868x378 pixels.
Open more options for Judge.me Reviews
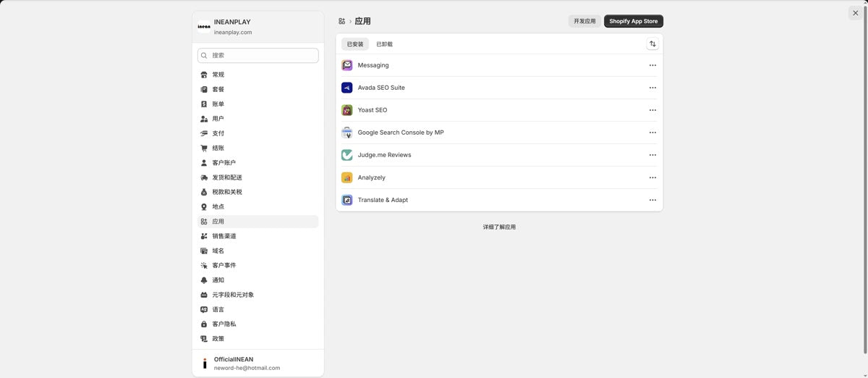tap(652, 155)
